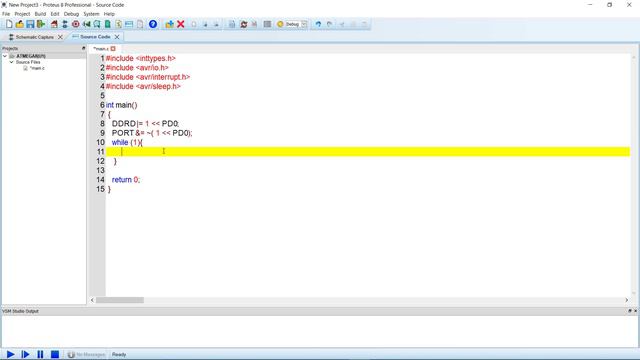Open the File menu
640x360 pixels.
point(6,14)
